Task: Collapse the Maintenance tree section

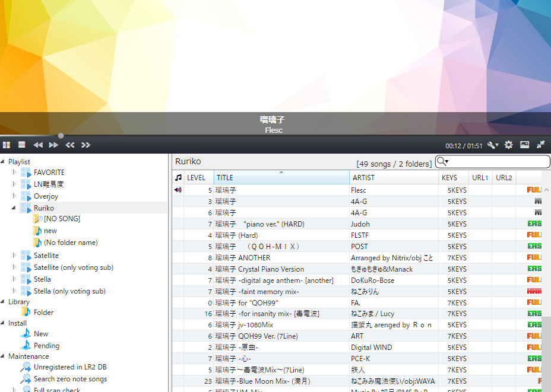Action: click(x=3, y=356)
